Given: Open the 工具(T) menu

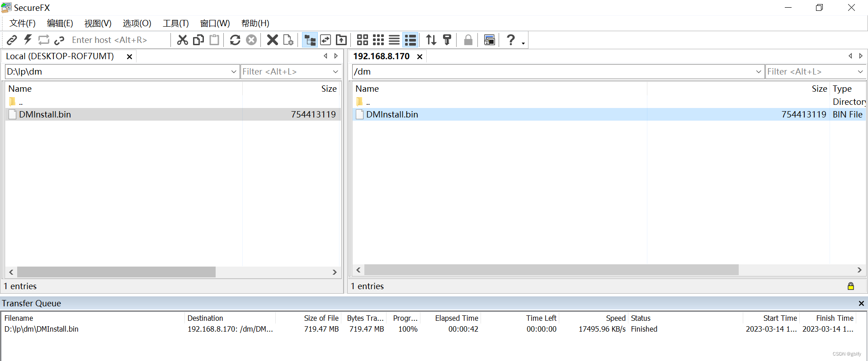Looking at the screenshot, I should [176, 23].
